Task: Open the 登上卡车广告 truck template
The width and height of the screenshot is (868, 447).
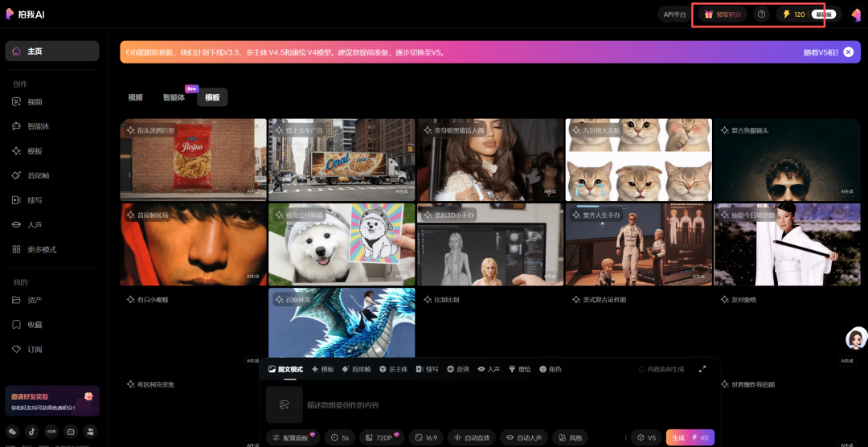Action: 342,159
